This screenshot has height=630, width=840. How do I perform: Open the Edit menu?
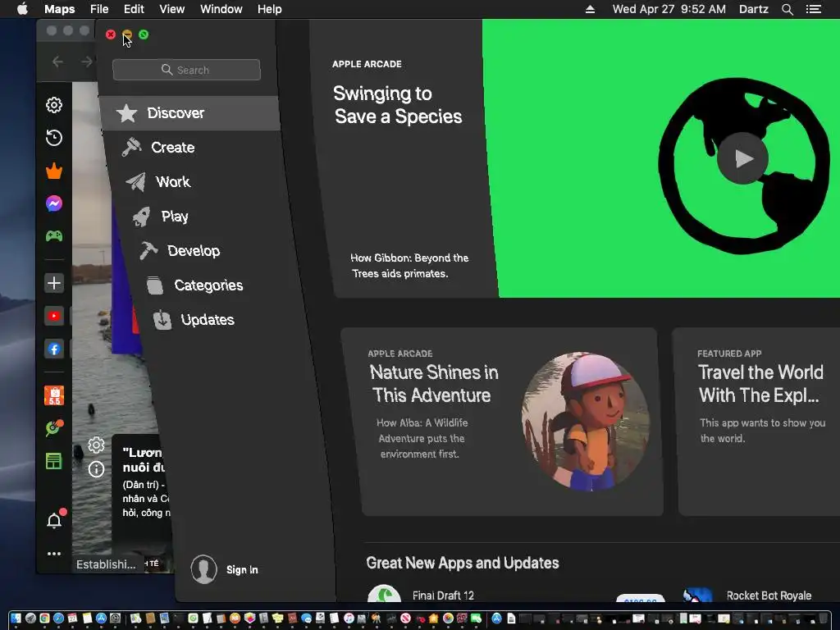[134, 9]
